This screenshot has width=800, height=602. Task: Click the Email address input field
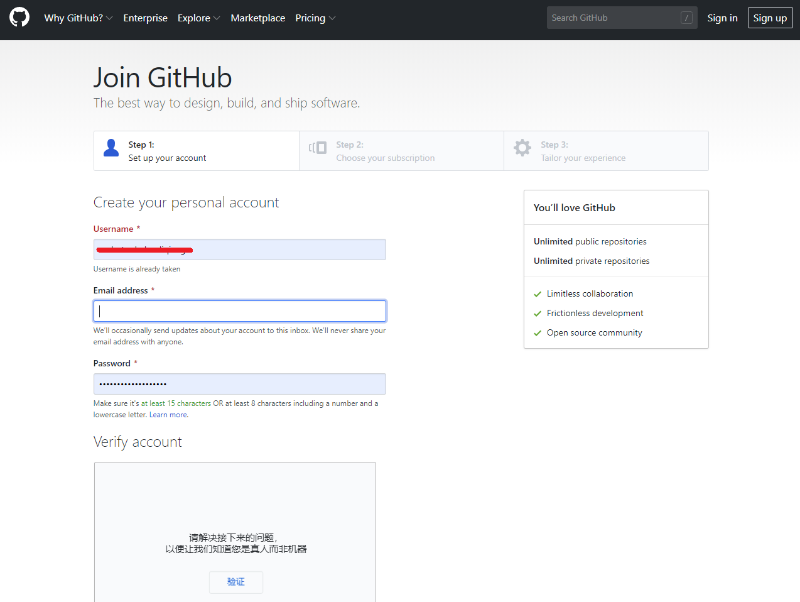[239, 311]
